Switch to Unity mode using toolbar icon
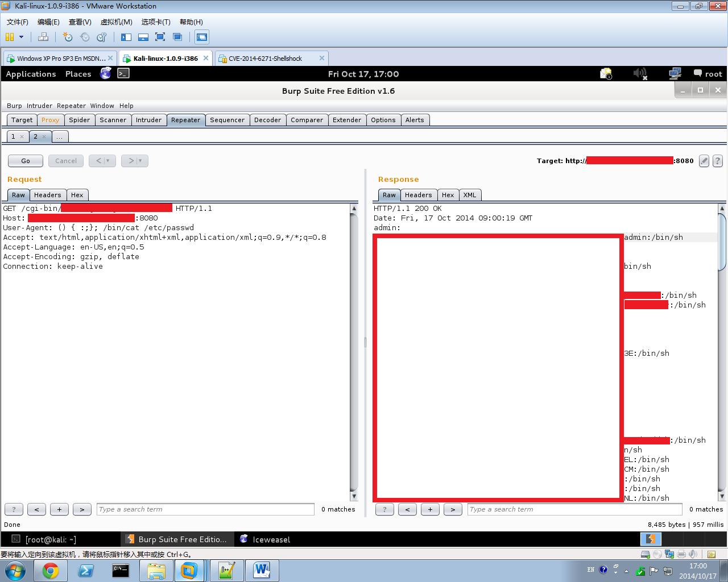 (x=177, y=37)
